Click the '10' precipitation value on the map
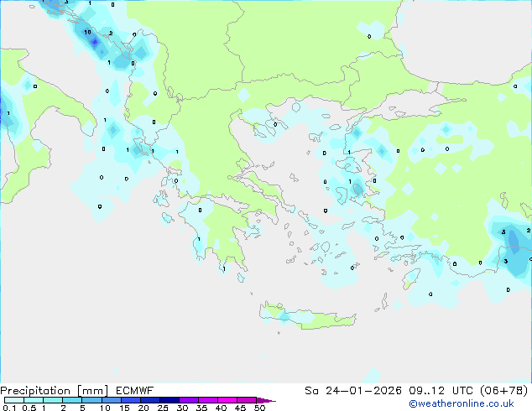Image resolution: width=532 pixels, height=411 pixels. [x=87, y=32]
